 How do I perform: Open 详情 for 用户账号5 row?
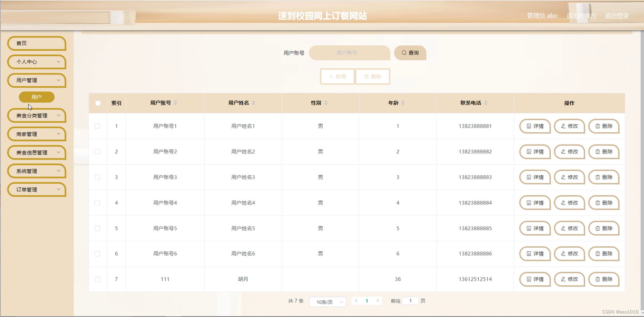click(535, 228)
